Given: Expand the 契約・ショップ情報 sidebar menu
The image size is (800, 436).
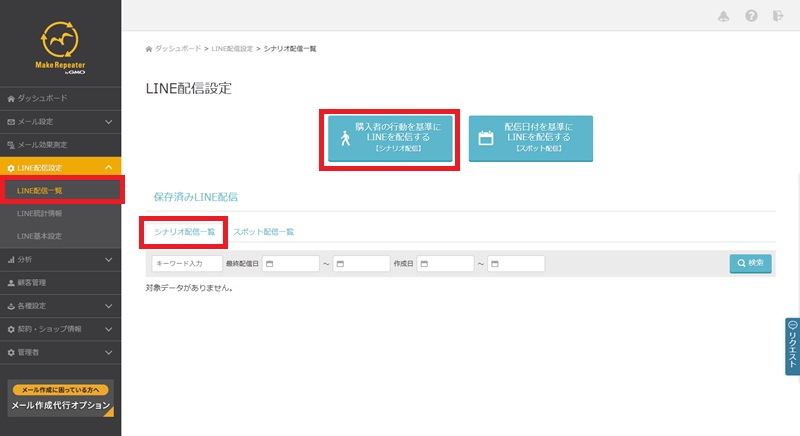Looking at the screenshot, I should click(61, 329).
